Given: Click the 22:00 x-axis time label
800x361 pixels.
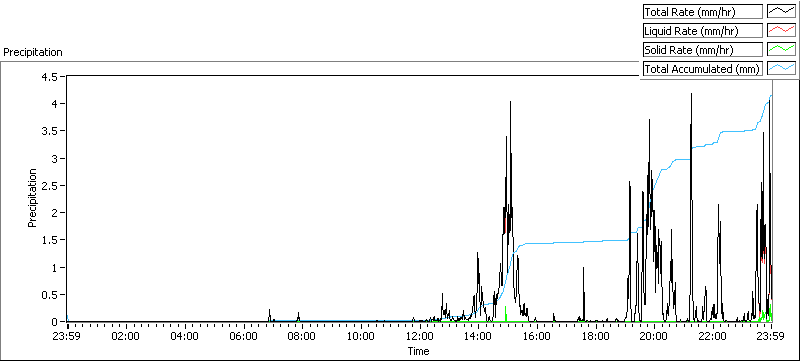Looking at the screenshot, I should pyautogui.click(x=713, y=336).
